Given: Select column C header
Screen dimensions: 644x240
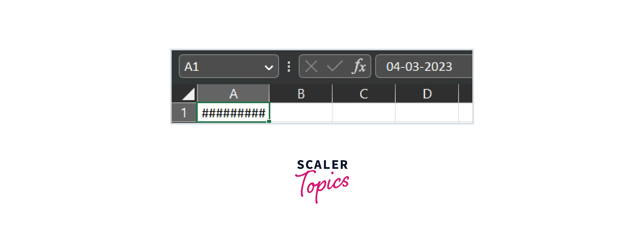Looking at the screenshot, I should click(364, 94).
